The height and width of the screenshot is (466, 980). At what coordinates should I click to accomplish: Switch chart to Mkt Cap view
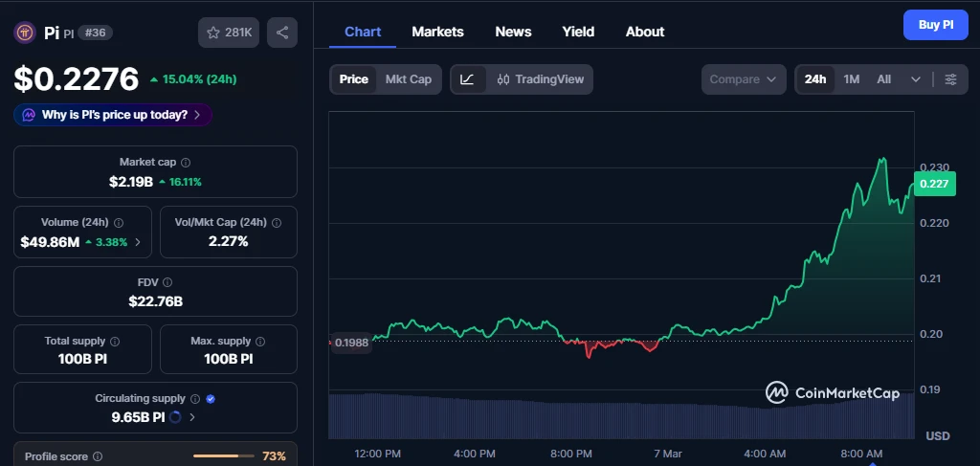click(408, 79)
